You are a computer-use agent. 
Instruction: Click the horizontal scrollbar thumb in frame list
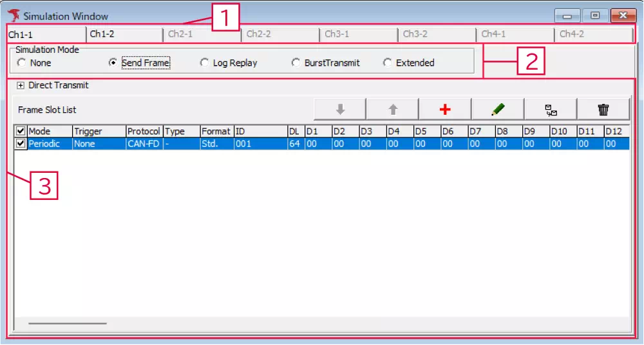68,323
